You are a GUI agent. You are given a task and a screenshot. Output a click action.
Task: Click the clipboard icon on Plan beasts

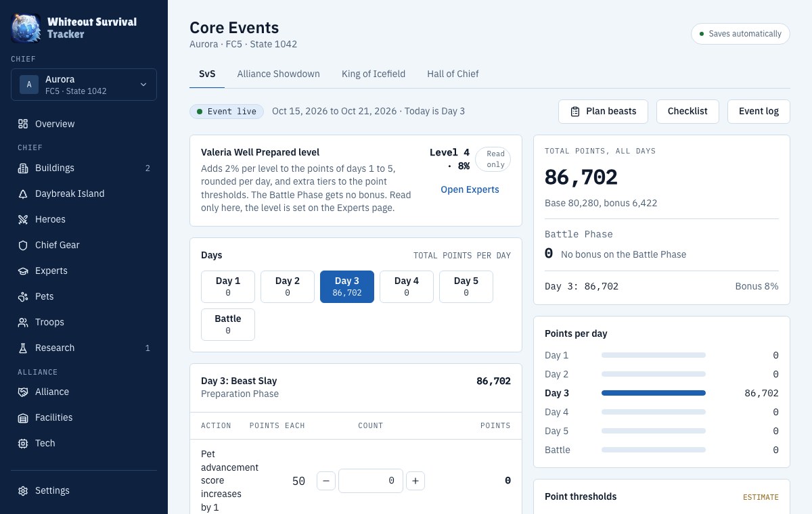tap(575, 112)
